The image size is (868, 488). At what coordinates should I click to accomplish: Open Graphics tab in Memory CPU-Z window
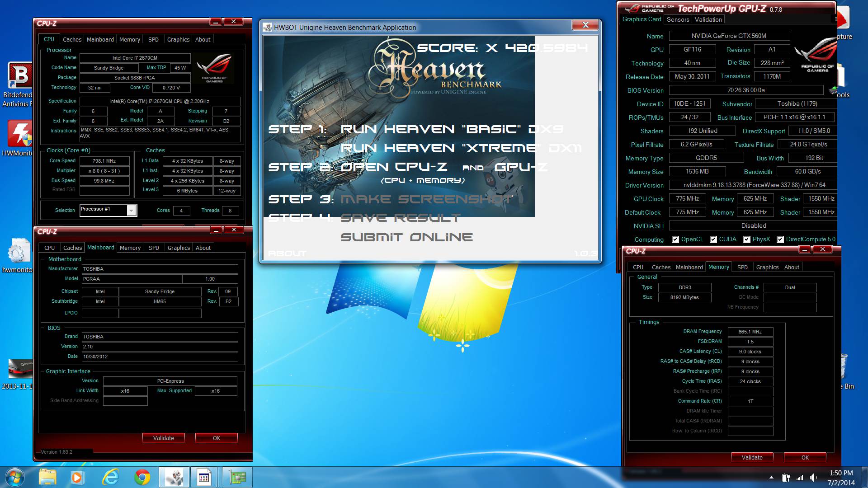(767, 267)
